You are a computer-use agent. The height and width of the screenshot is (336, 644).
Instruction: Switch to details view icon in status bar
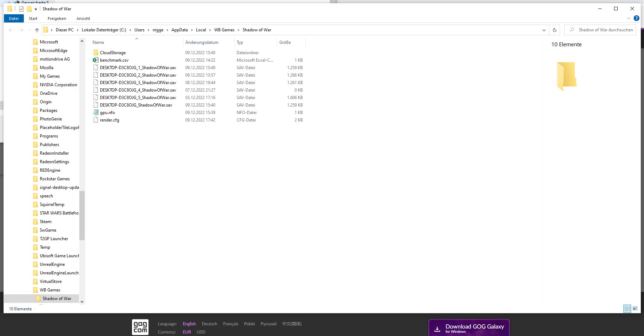[627, 309]
